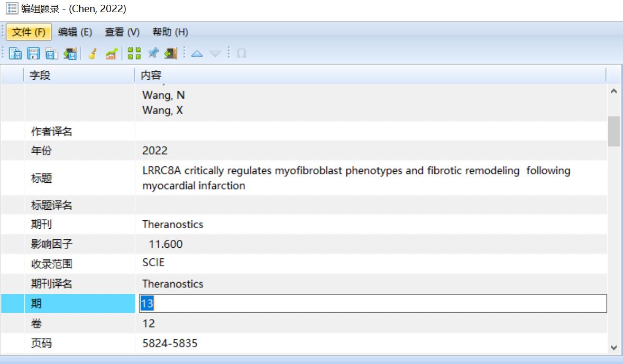Click the volume value 12
Viewport: 623px width, 364px height.
point(149,323)
